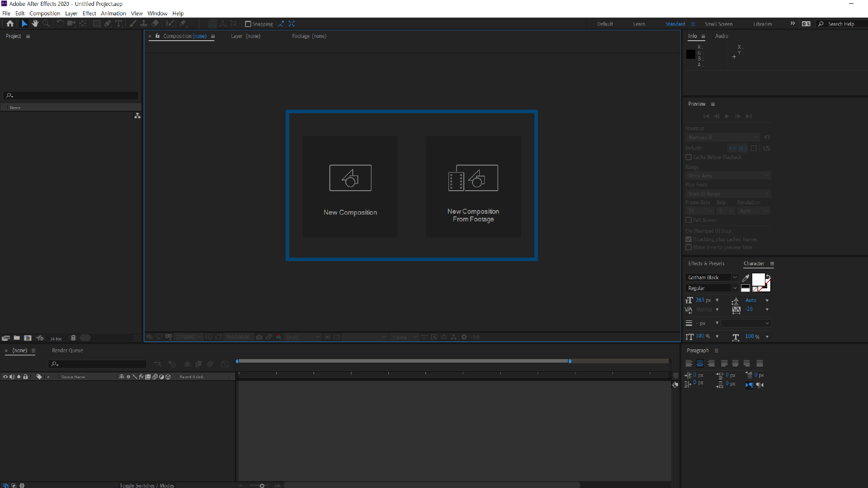Click the Home icon in toolbar

pyautogui.click(x=10, y=23)
